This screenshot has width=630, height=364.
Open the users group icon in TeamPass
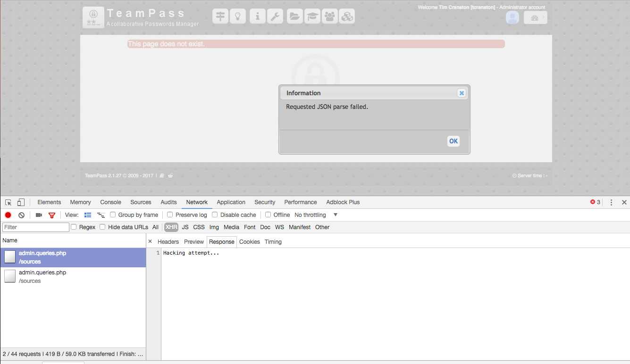[330, 16]
